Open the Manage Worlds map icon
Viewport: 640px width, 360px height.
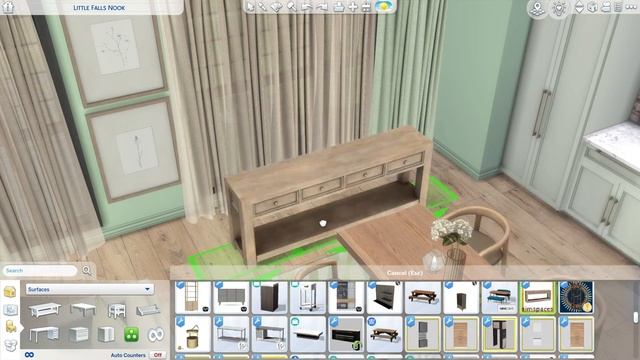[x=538, y=8]
